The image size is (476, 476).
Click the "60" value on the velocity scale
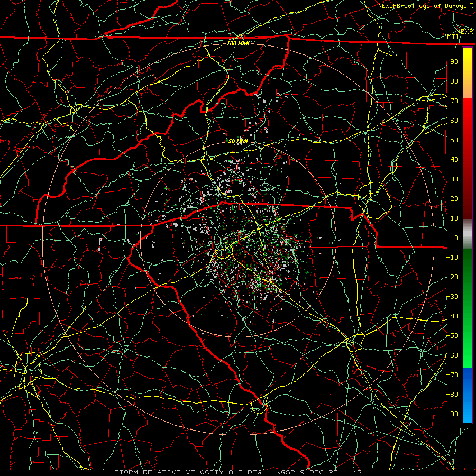point(454,121)
